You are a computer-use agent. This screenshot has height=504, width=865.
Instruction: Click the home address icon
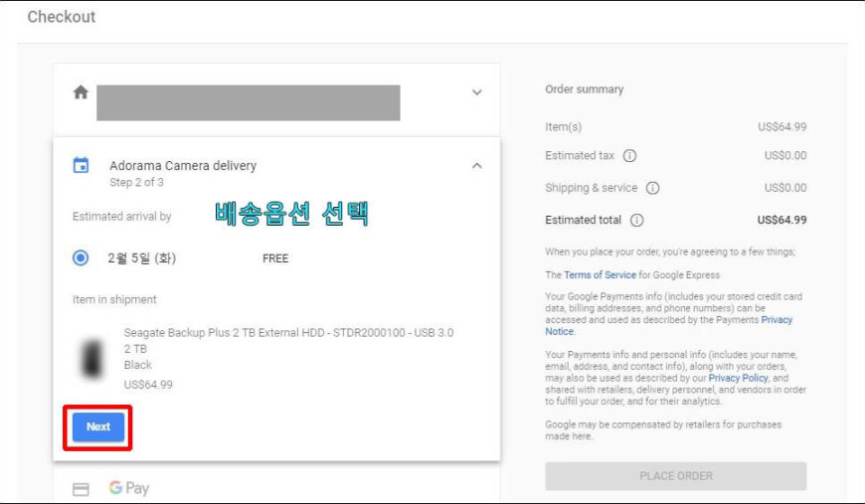click(x=81, y=92)
